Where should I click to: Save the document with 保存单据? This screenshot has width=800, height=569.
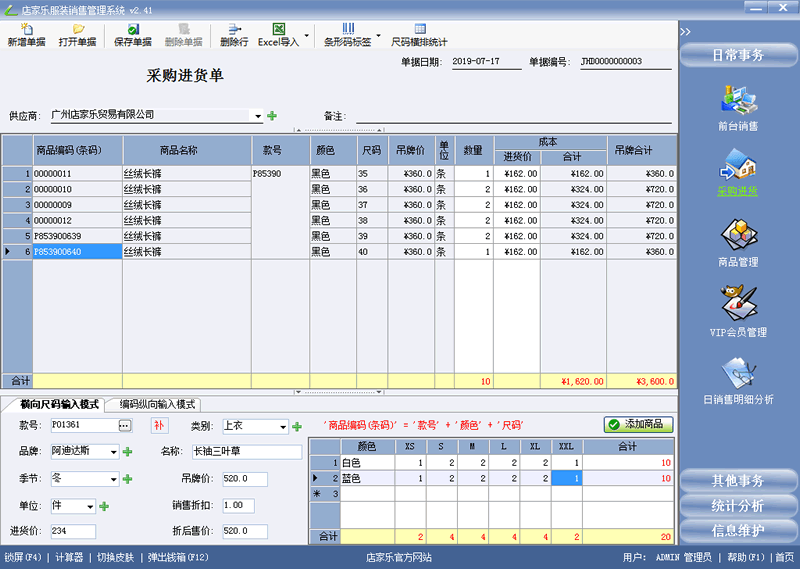133,35
